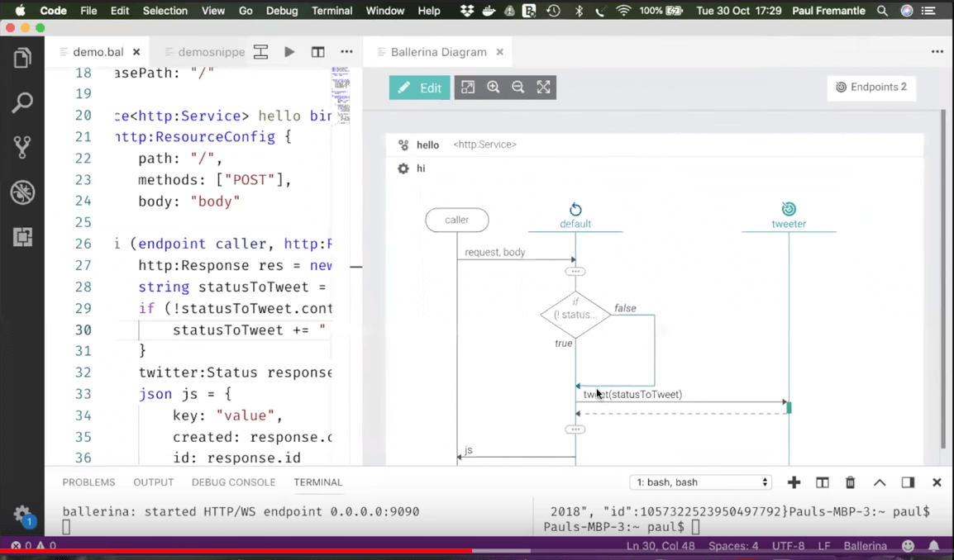Viewport: 954px width, 560px height.
Task: Click Ballerina language mode in status bar
Action: click(x=865, y=545)
